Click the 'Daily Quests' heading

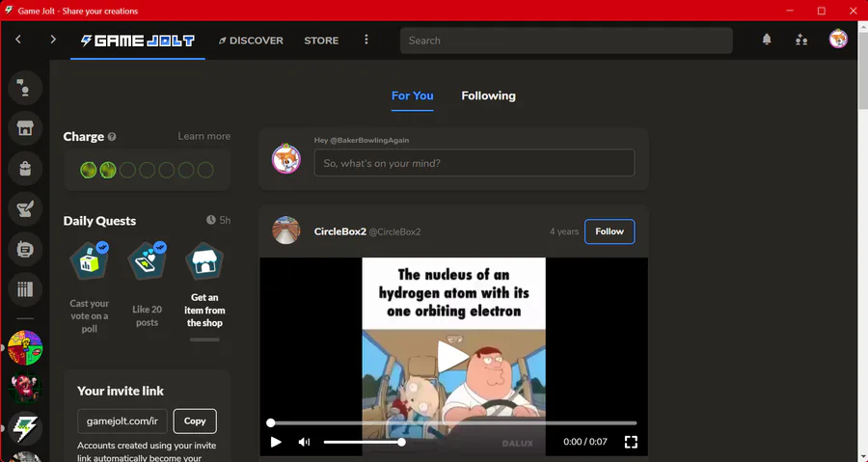(x=99, y=221)
